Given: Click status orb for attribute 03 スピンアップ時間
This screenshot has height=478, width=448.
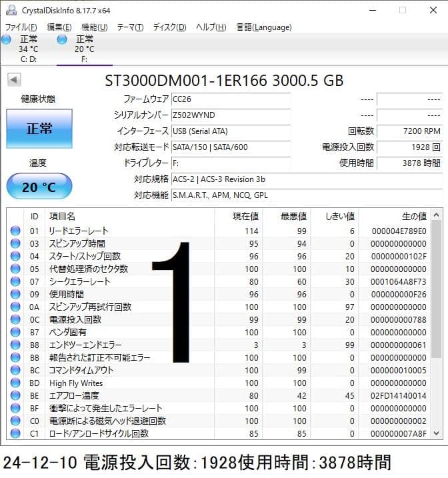Looking at the screenshot, I should (x=15, y=243).
